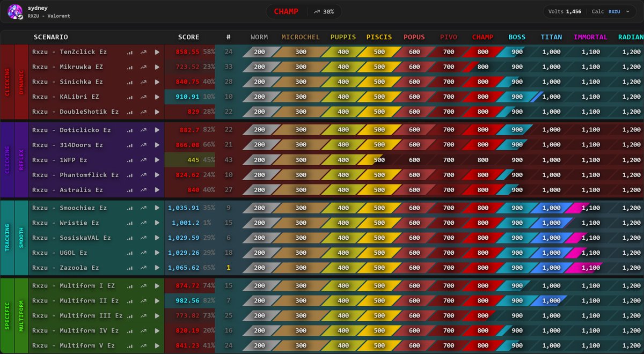Click the Rxzu - KALibri EZ scenario name
Viewport: 644px width, 354px height.
[65, 97]
